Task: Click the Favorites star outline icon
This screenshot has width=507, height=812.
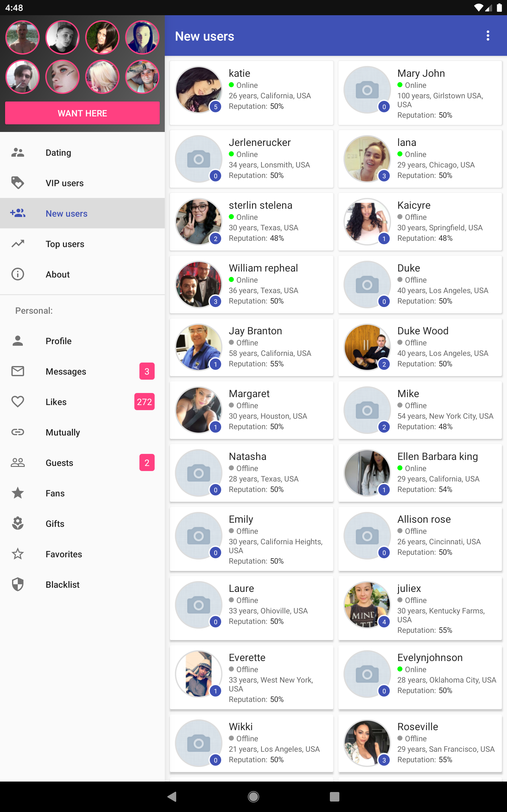Action: tap(18, 554)
